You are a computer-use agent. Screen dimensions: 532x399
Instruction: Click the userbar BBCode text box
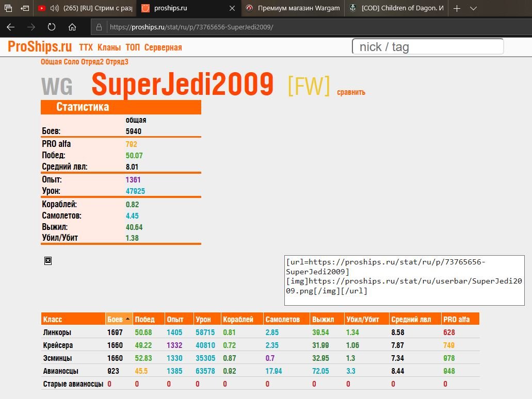coord(404,280)
